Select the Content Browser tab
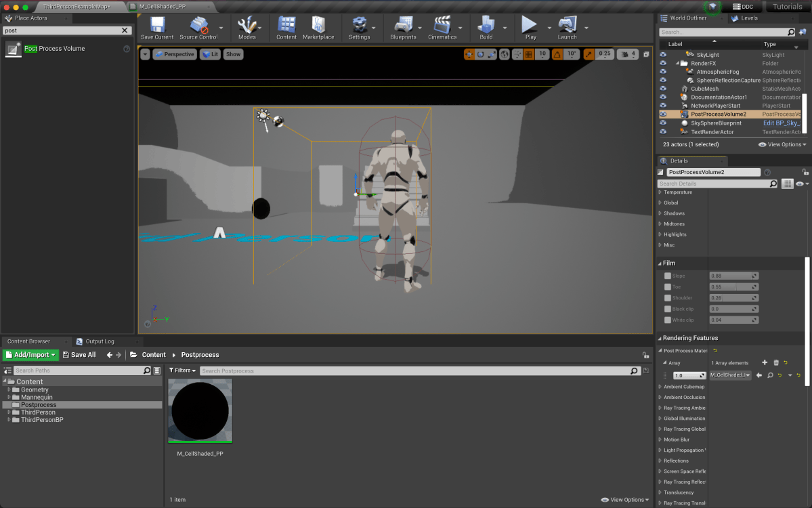The width and height of the screenshot is (812, 508). click(x=28, y=342)
